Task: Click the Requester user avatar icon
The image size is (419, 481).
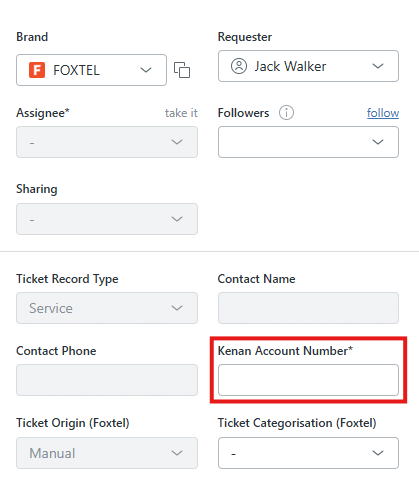Action: pyautogui.click(x=239, y=66)
